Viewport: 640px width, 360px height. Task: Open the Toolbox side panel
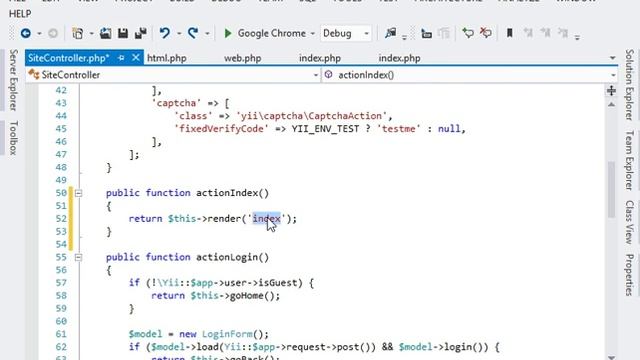(x=13, y=138)
